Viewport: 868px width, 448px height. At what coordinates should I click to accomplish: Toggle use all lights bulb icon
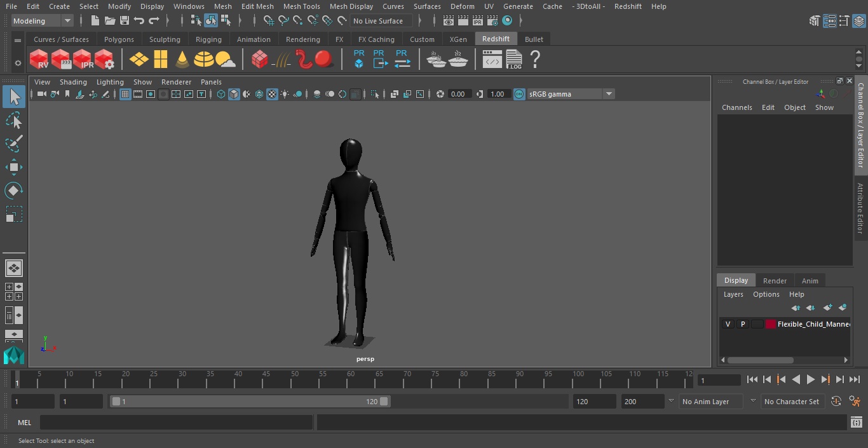click(285, 94)
